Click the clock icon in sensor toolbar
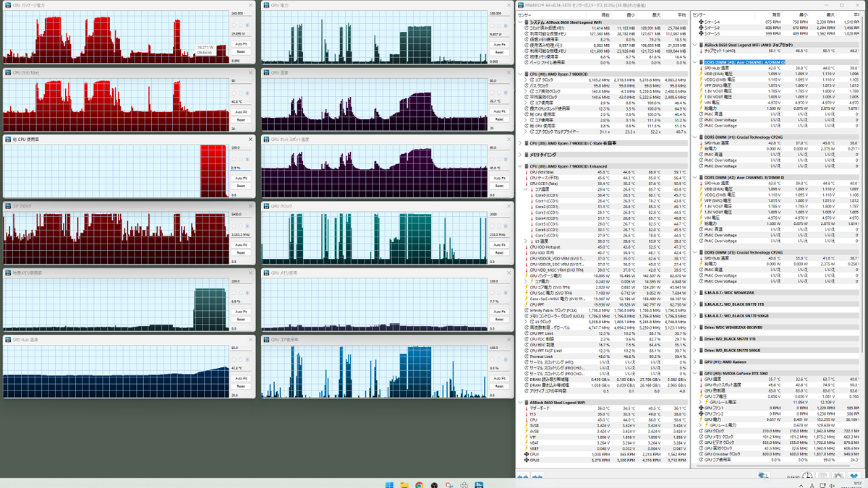Screen dimensions: 868x488 pyautogui.click(x=807, y=476)
